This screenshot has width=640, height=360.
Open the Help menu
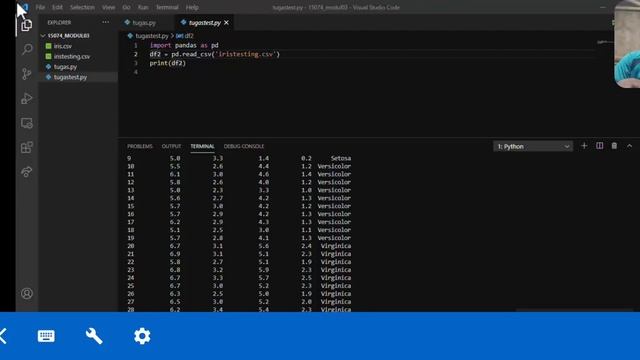192,7
